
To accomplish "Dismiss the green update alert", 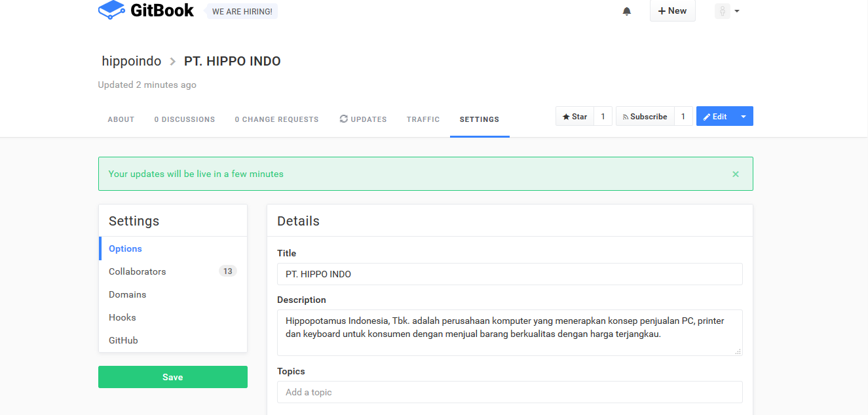I will coord(736,174).
